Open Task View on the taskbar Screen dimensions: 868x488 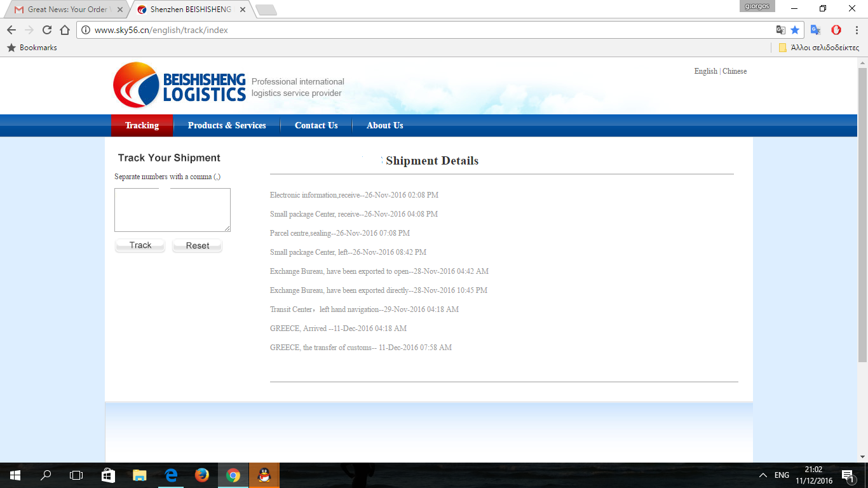pos(76,475)
